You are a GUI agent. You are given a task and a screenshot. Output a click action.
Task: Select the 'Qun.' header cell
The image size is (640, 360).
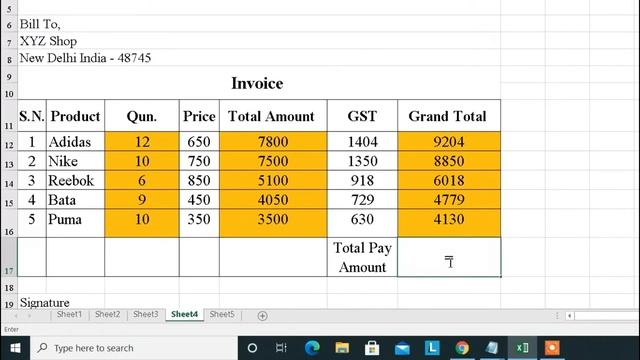point(142,116)
